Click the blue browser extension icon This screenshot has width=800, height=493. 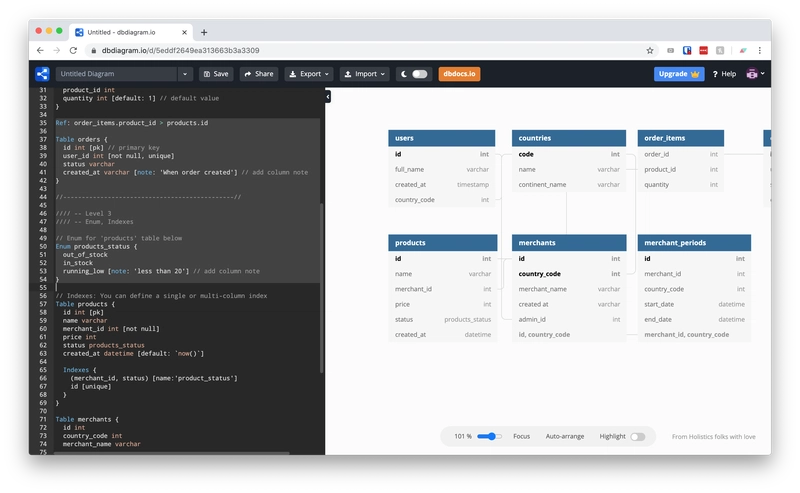pyautogui.click(x=687, y=51)
